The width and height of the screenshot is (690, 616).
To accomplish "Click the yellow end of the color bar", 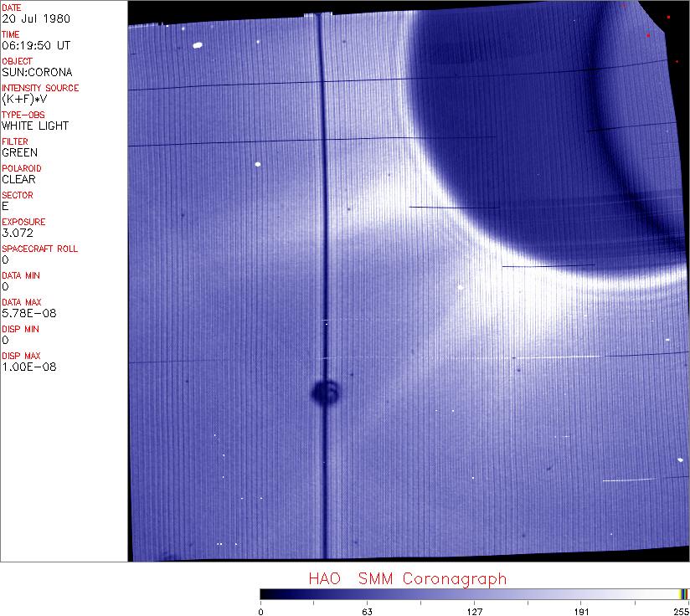I will (x=683, y=593).
